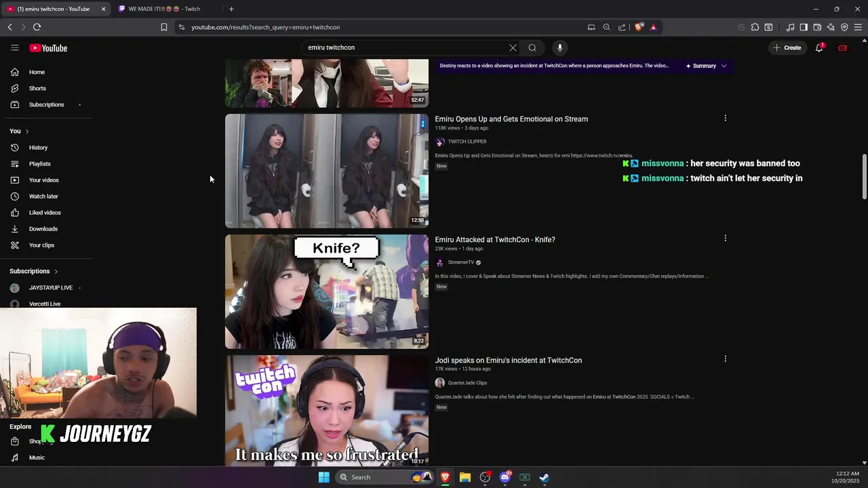
Task: Open options for Emiru Attacked video
Action: [725, 239]
